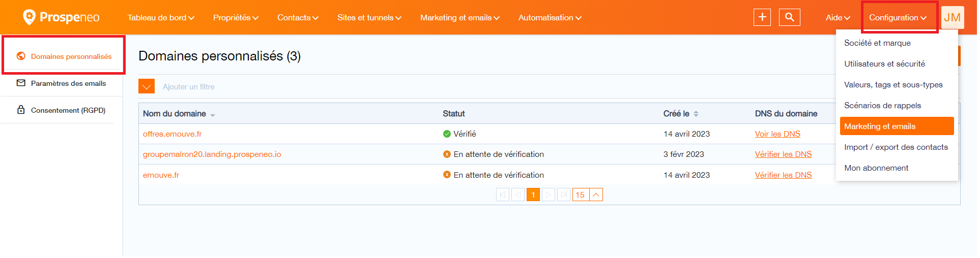Select Mon abonnement menu entry
The image size is (980, 258).
(x=897, y=168)
